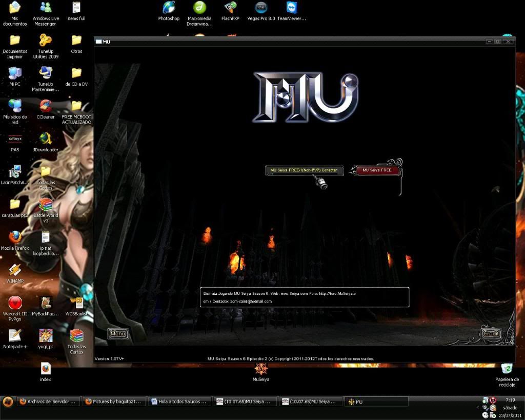This screenshot has width=525, height=420.
Task: Launch FlashFXP desktop shortcut
Action: [x=230, y=11]
